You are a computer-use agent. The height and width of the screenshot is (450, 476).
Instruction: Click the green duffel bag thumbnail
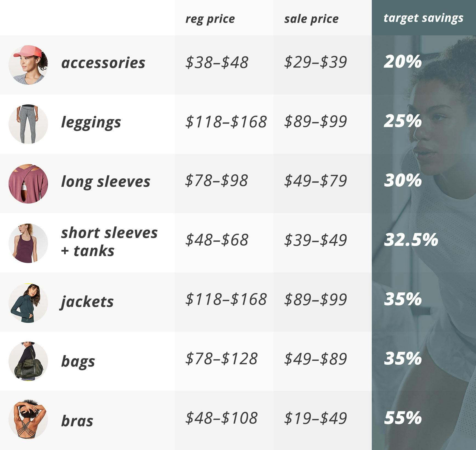[x=28, y=361]
